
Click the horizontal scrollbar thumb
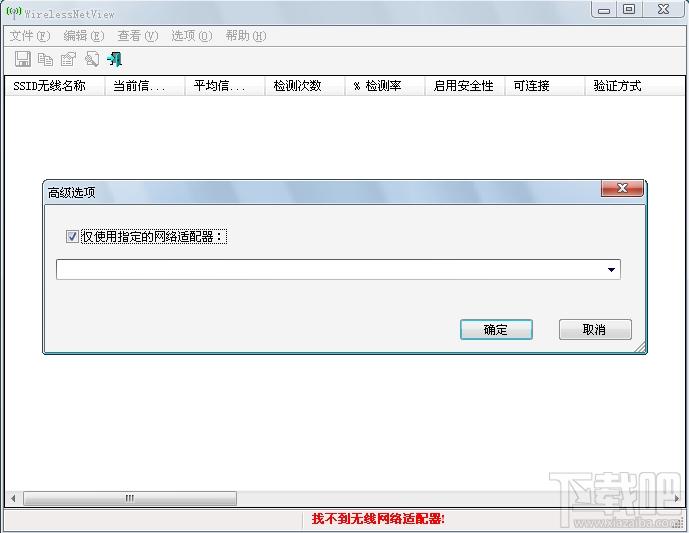130,498
